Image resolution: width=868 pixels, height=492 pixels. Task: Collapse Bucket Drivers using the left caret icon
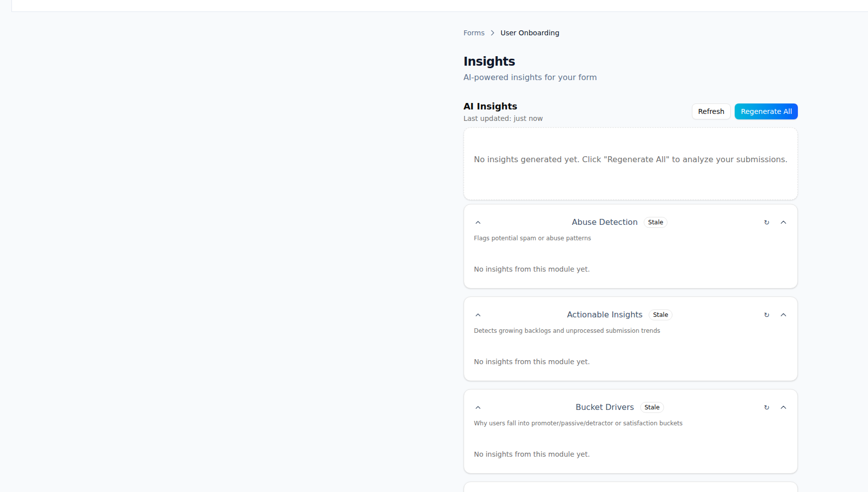pyautogui.click(x=478, y=407)
